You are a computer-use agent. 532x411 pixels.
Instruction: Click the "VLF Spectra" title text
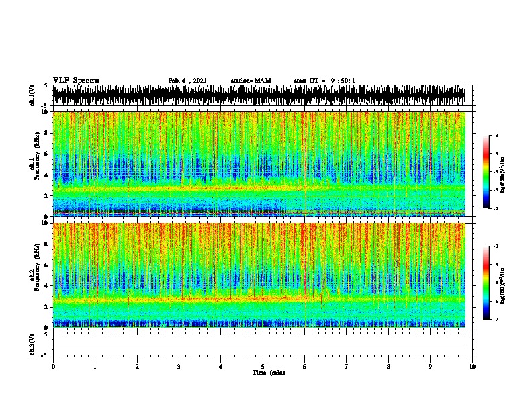tap(76, 81)
